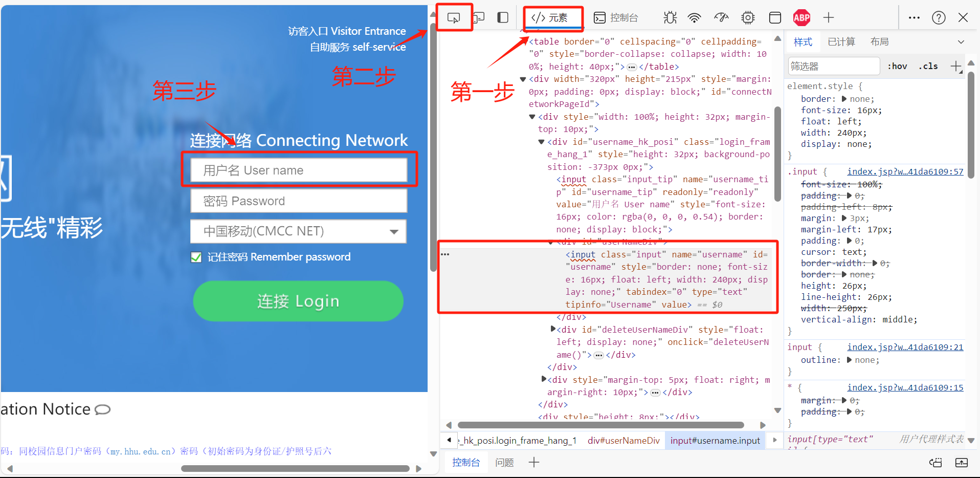Open DevTools settings gear
980x478 pixels.
coord(748,17)
